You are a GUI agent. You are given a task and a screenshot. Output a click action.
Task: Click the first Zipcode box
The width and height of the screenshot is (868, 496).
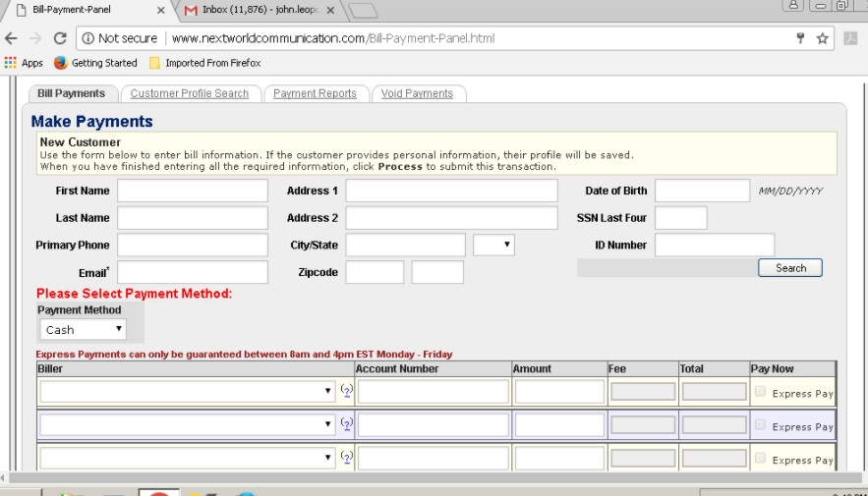coord(375,272)
